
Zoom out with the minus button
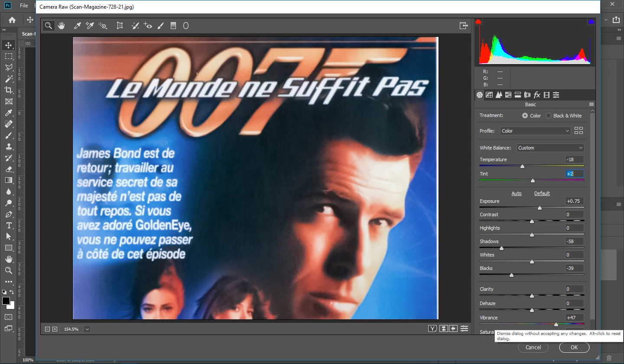[x=48, y=329]
